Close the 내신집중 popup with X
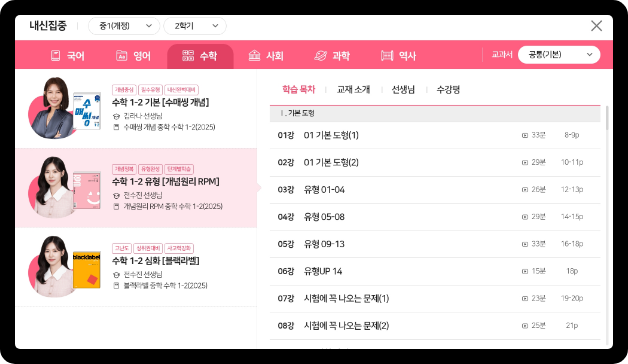628x364 pixels. pos(596,26)
